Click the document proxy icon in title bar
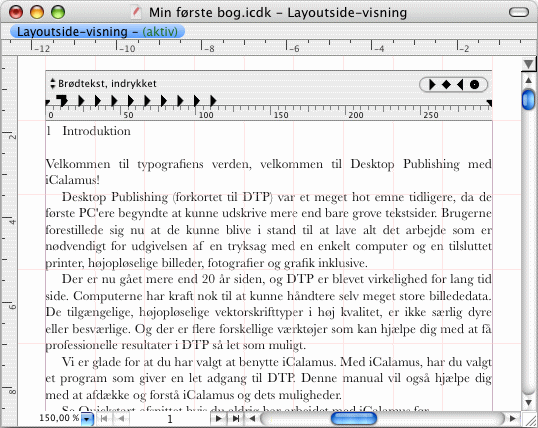This screenshot has width=538, height=428. pos(137,13)
